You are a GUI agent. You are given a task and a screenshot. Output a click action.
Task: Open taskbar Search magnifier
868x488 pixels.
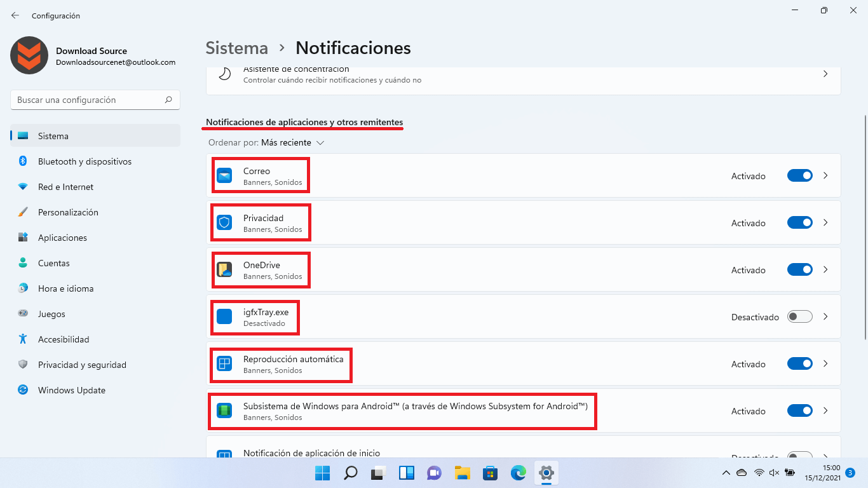[350, 473]
